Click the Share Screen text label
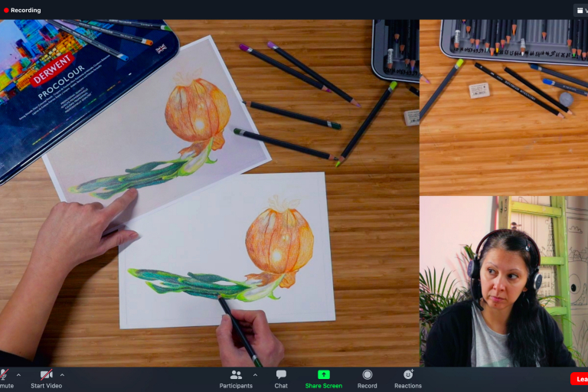 coord(324,386)
